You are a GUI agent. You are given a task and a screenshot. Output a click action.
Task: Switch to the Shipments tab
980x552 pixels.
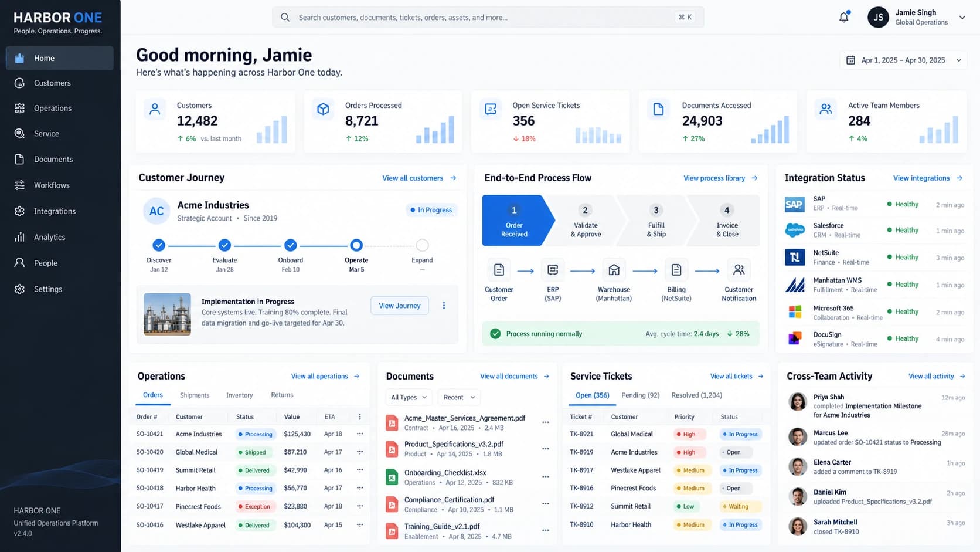pos(195,395)
